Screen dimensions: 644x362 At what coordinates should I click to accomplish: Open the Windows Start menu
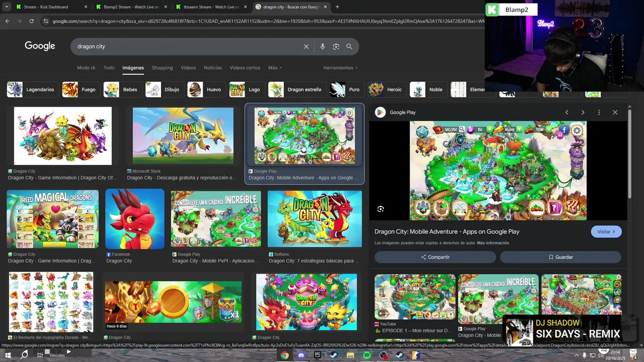coord(8,355)
